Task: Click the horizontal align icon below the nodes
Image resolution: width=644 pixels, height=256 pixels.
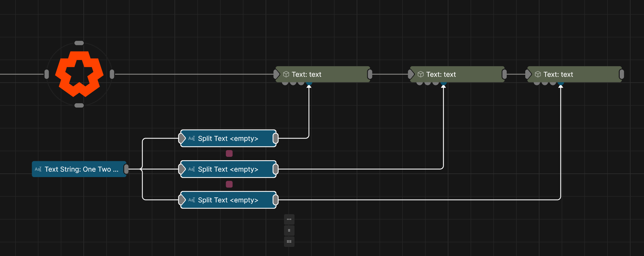Action: point(289,219)
